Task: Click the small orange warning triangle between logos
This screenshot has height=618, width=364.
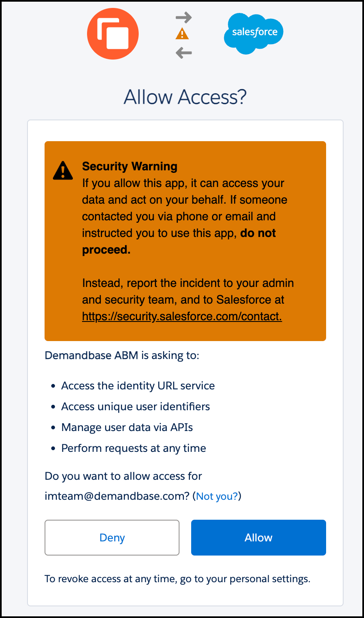Action: [182, 34]
